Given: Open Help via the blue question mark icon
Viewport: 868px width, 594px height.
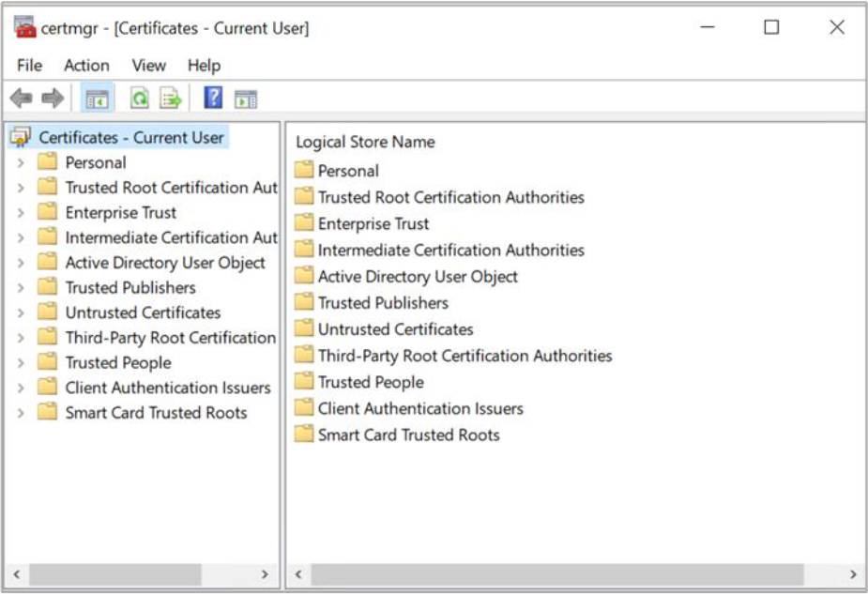Looking at the screenshot, I should click(213, 98).
